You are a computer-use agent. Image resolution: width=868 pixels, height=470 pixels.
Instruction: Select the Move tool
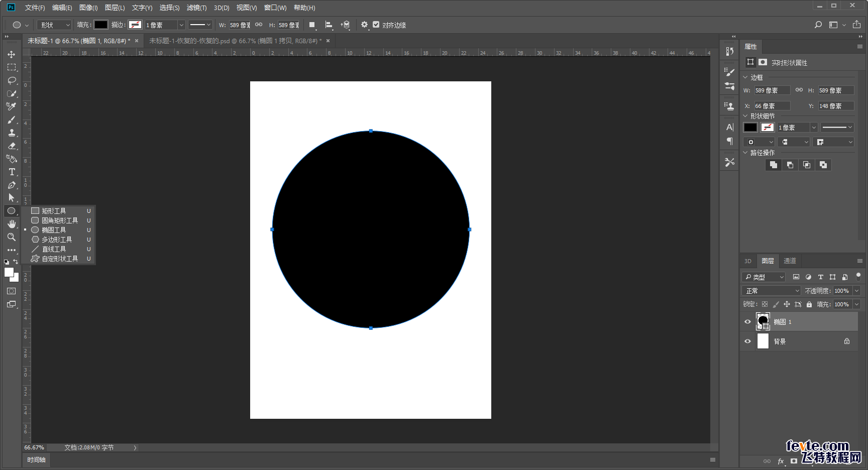tap(11, 54)
